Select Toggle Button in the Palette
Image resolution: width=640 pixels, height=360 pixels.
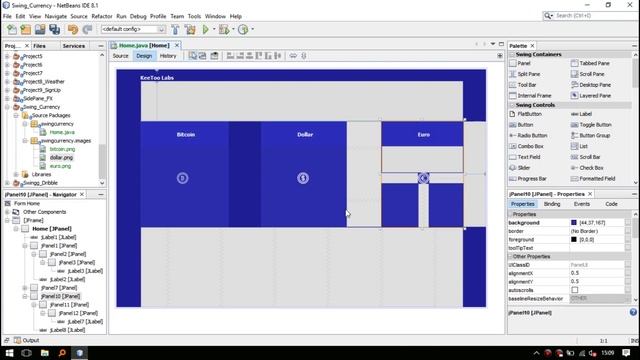pyautogui.click(x=591, y=124)
